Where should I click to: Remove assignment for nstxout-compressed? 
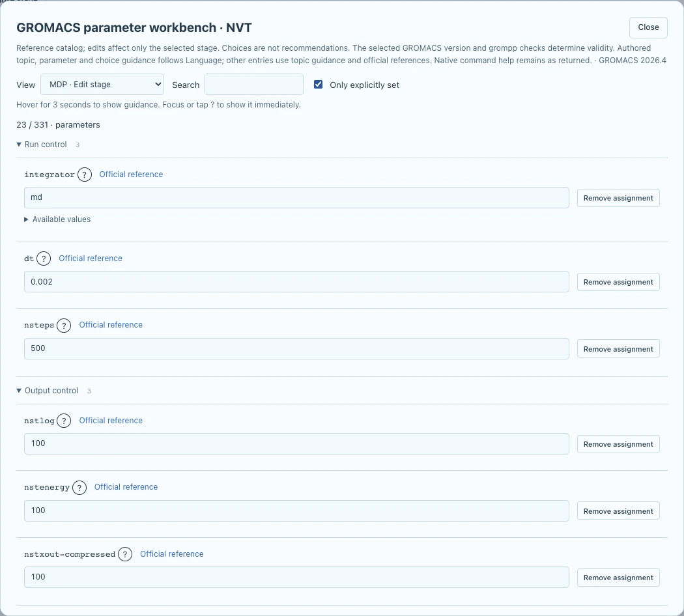point(618,578)
